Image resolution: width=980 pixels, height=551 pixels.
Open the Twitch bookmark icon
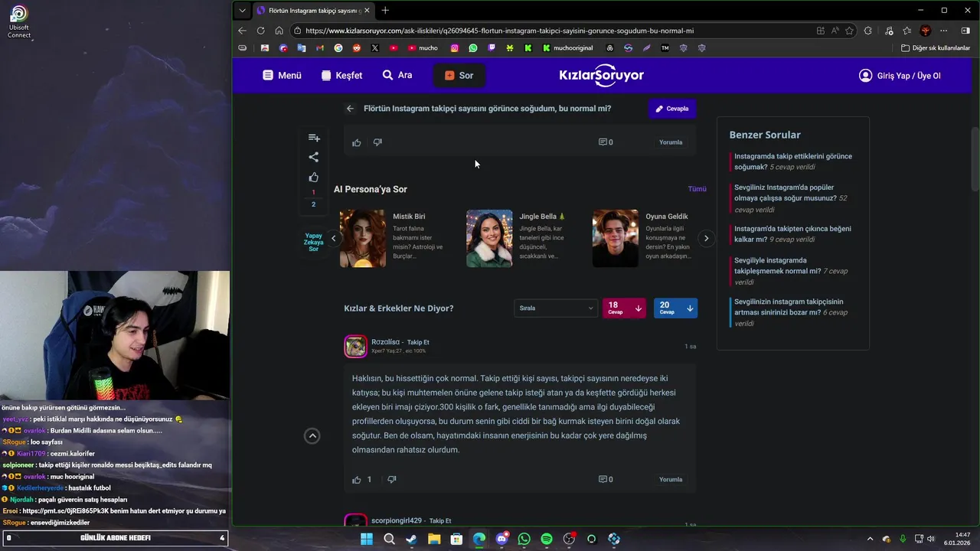pos(492,47)
